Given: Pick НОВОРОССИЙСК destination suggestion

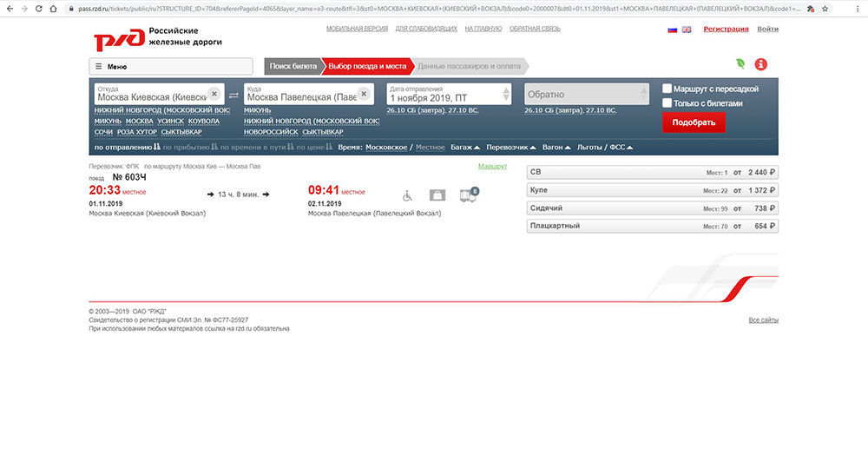Looking at the screenshot, I should point(271,132).
